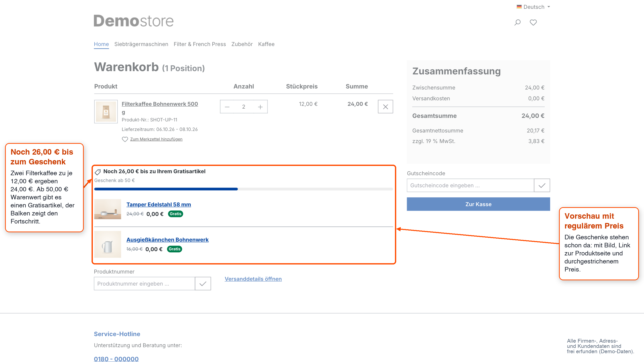Click 'Lieferzeitraum: 06.10.26 - 08.10.26' text
The width and height of the screenshot is (644, 362).
pos(160,129)
